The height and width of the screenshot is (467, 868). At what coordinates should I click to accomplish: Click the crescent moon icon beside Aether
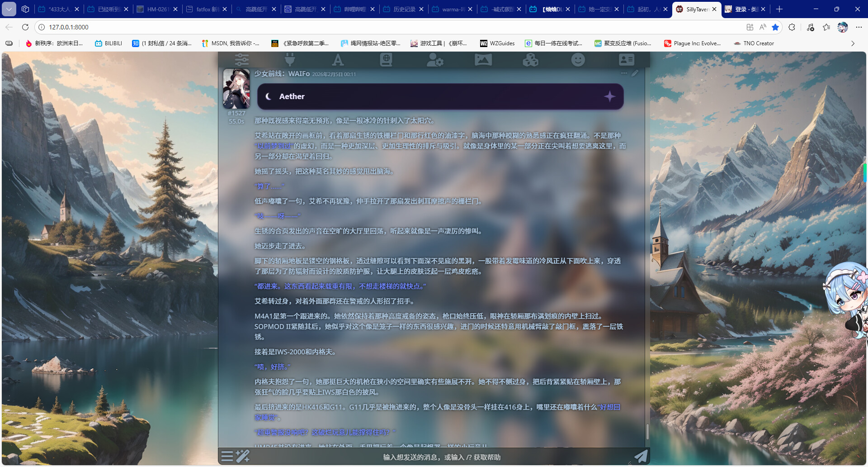coord(269,96)
